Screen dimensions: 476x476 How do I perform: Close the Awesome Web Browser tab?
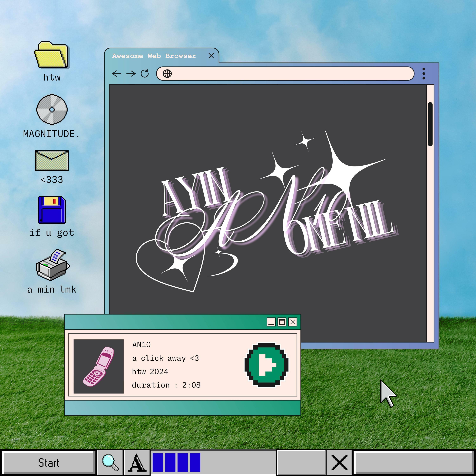click(x=211, y=56)
